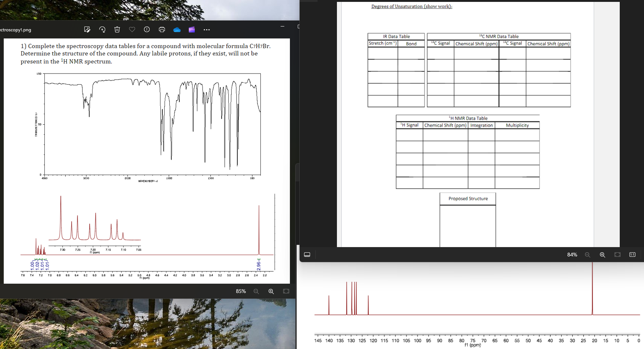Open the image editing (pencil) tool
The image size is (644, 349).
click(87, 29)
